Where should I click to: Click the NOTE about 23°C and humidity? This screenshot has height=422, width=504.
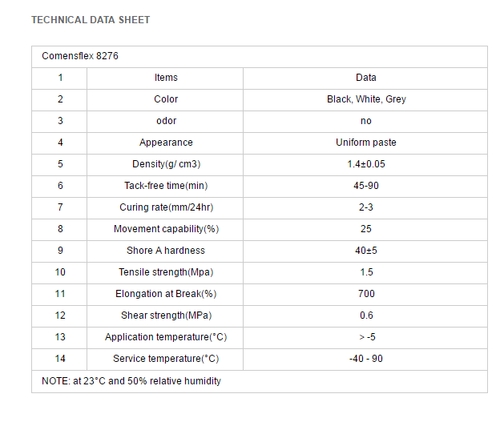tap(131, 381)
